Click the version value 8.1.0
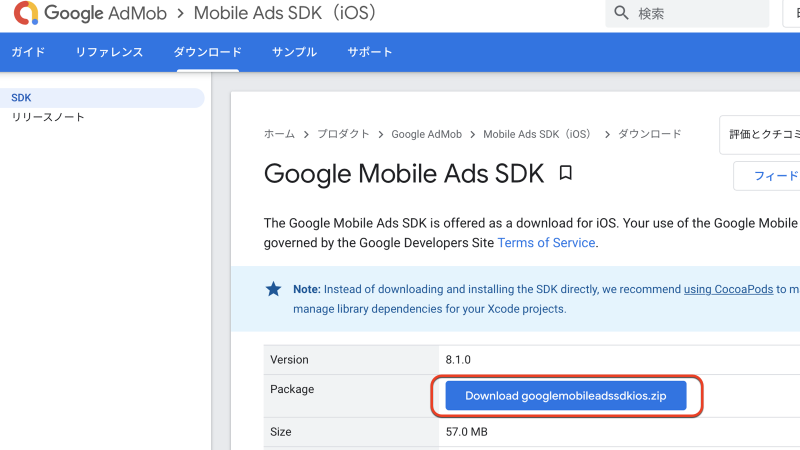The height and width of the screenshot is (450, 800). 458,360
